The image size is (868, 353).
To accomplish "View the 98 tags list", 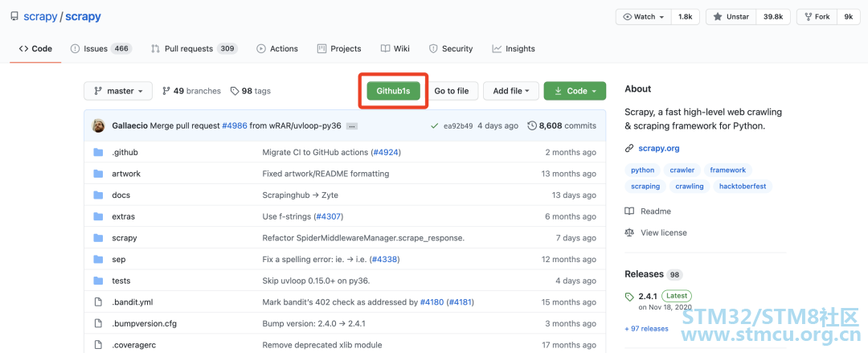I will tap(251, 91).
